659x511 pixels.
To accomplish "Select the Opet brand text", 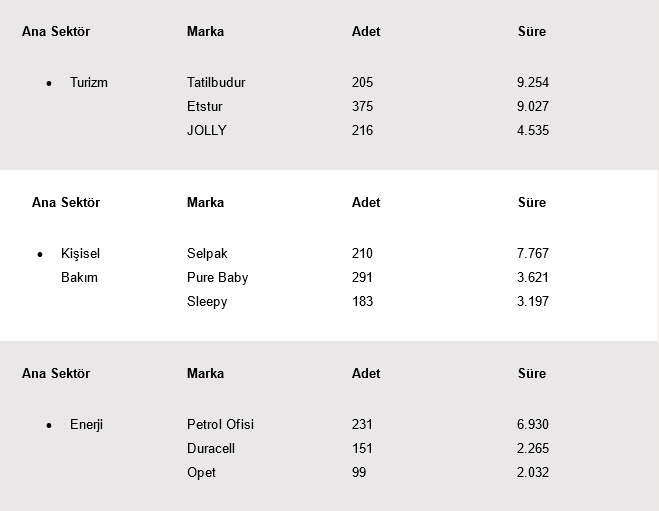I will (201, 473).
